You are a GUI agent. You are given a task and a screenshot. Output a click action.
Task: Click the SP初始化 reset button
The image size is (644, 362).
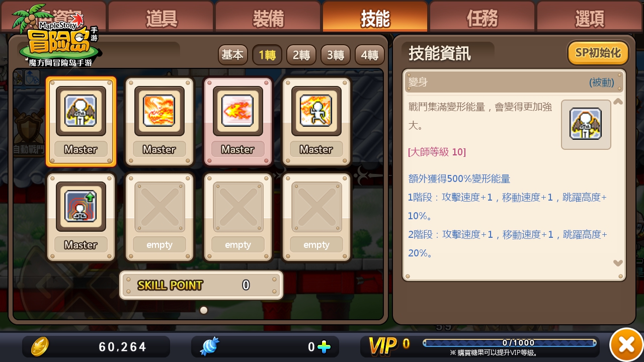(x=598, y=53)
